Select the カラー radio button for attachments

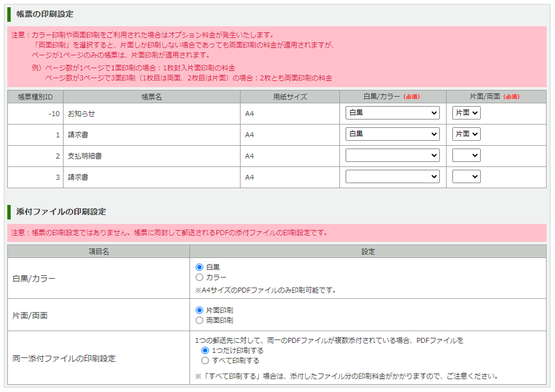click(199, 278)
